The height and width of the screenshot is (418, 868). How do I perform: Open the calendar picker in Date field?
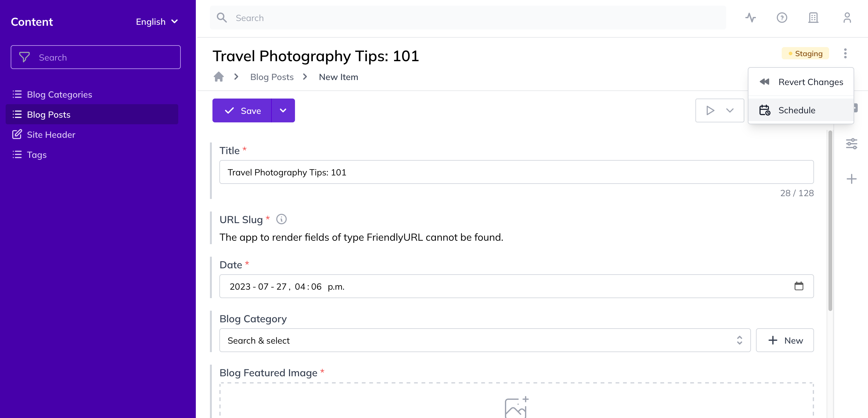[x=799, y=286]
